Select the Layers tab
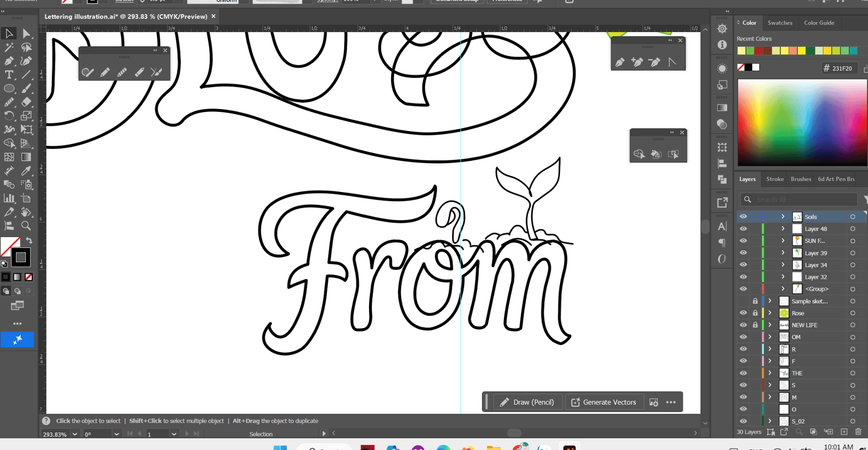Image resolution: width=868 pixels, height=450 pixels. (x=747, y=179)
